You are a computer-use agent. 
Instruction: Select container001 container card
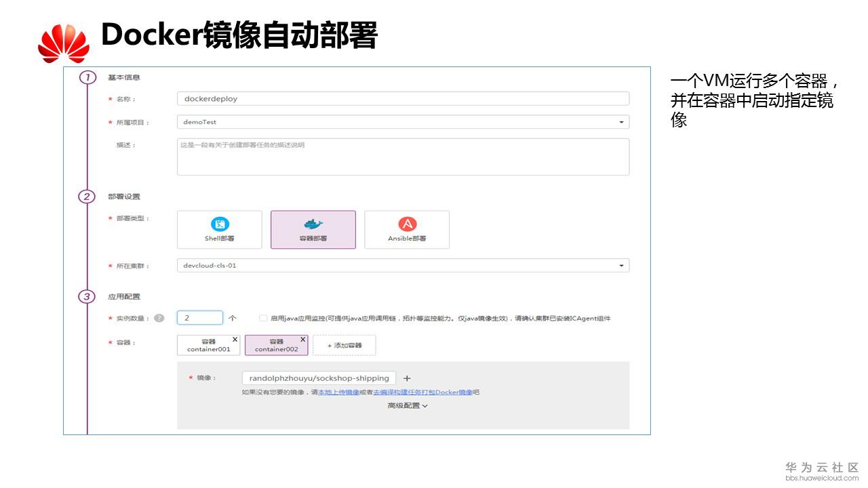click(x=208, y=345)
